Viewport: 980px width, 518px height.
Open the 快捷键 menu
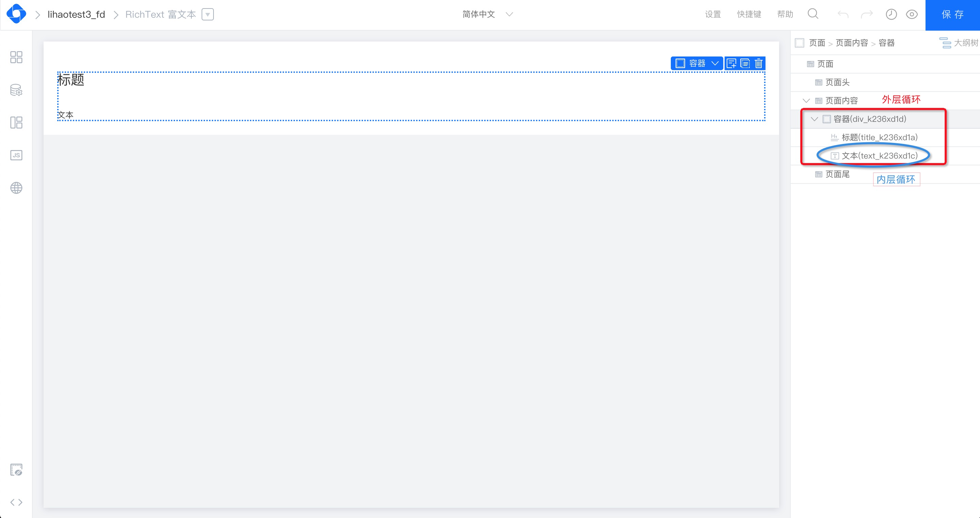pyautogui.click(x=749, y=14)
